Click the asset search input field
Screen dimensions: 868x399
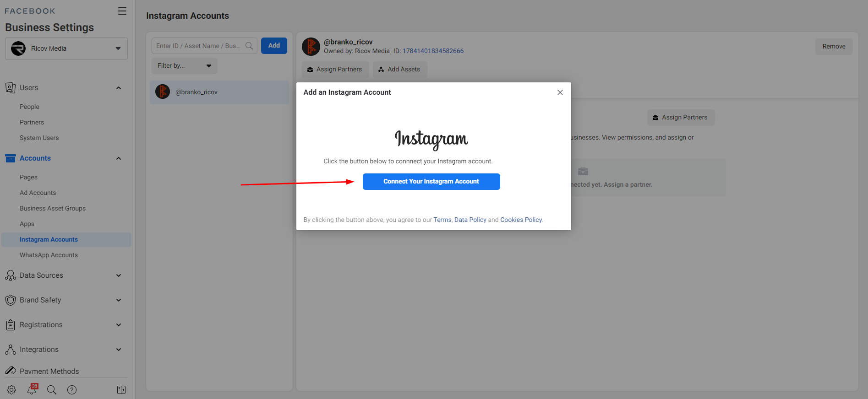(204, 46)
